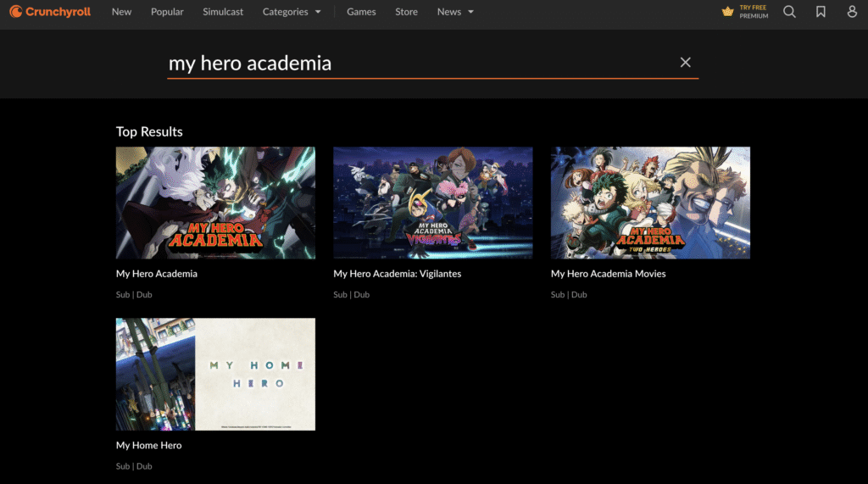Click the premium crown icon
Image resolution: width=868 pixels, height=484 pixels.
pos(727,12)
